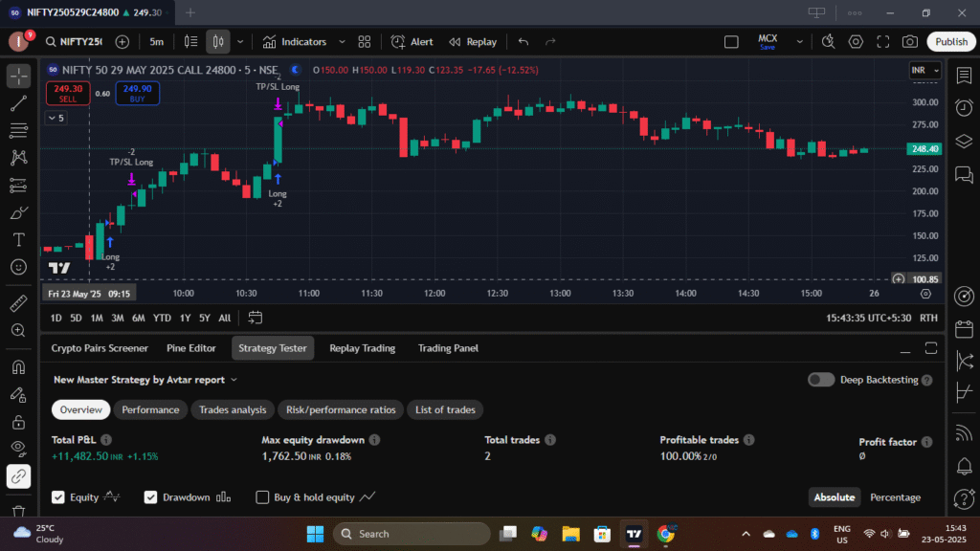Image resolution: width=980 pixels, height=551 pixels.
Task: Take a chart snapshot with camera icon
Action: 910,42
